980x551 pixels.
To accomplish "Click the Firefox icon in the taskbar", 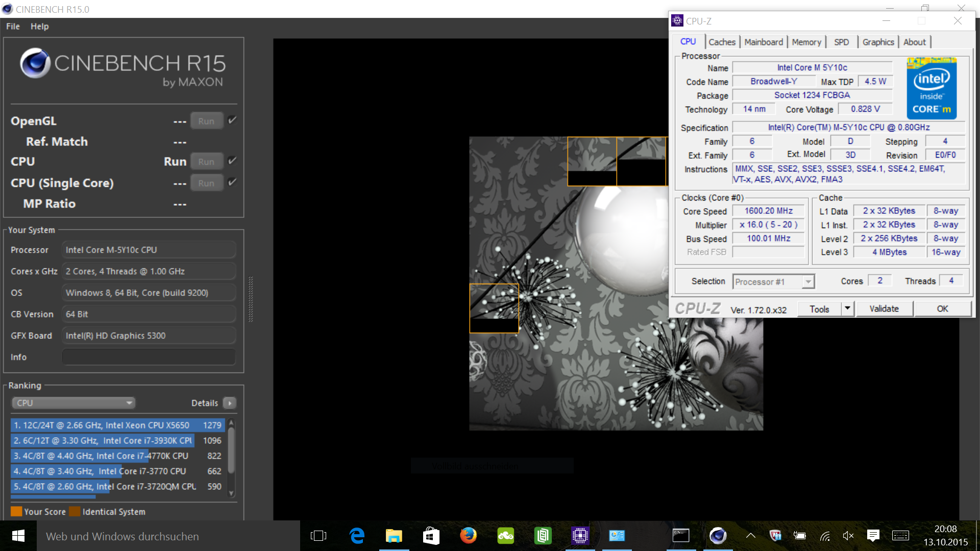I will 468,536.
